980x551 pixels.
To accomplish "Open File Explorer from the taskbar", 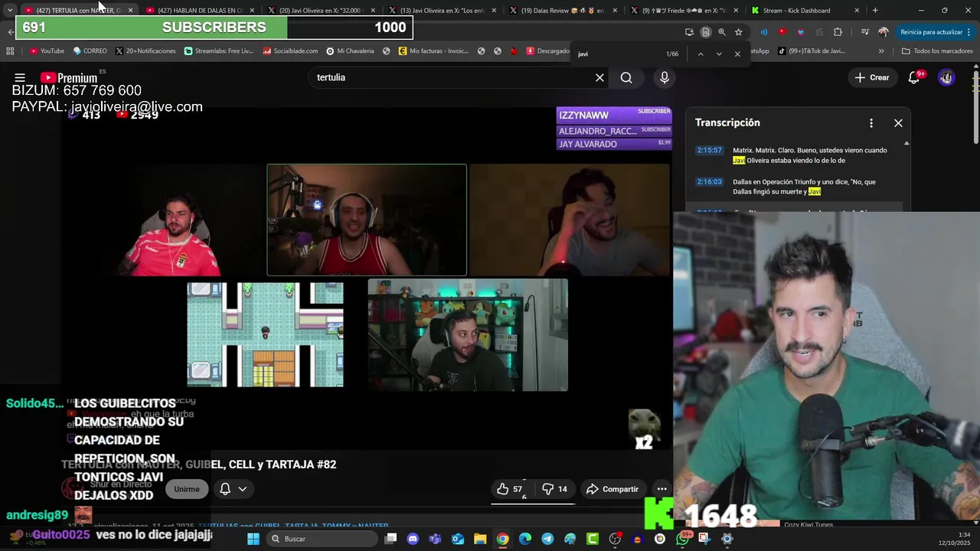I will point(480,539).
